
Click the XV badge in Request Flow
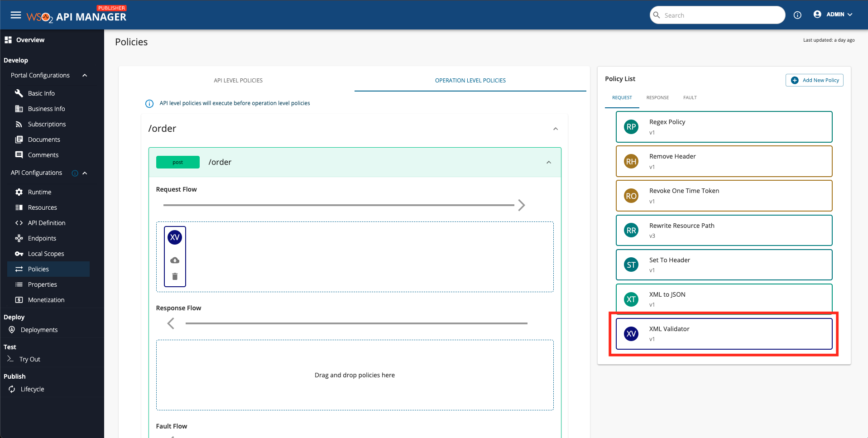point(175,237)
